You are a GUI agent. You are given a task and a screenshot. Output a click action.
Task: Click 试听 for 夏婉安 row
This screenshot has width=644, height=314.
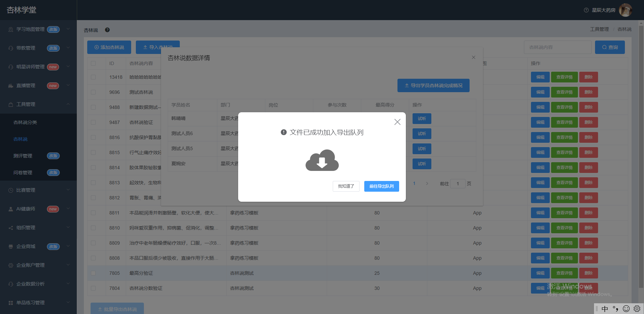pos(422,164)
